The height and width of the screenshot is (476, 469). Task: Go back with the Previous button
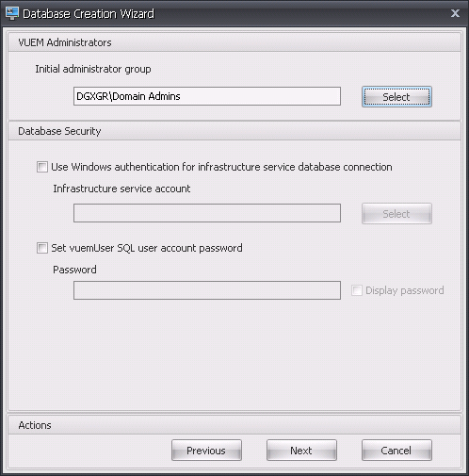[x=206, y=451]
